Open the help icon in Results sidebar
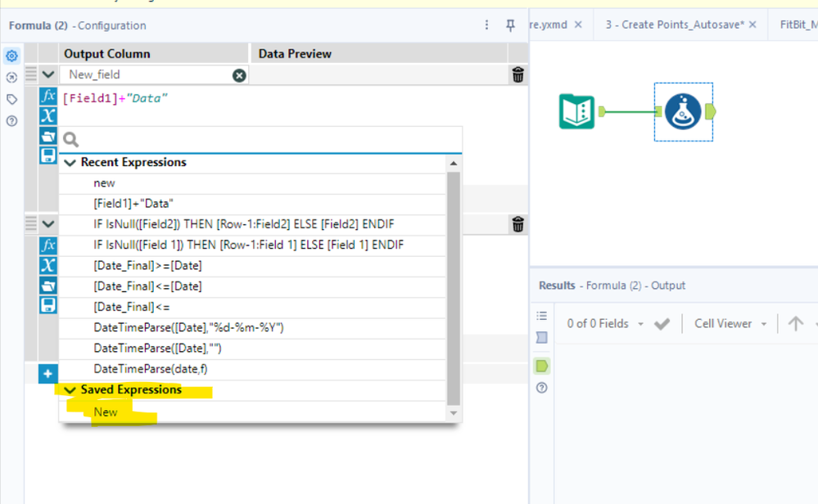The width and height of the screenshot is (818, 504). pos(542,388)
